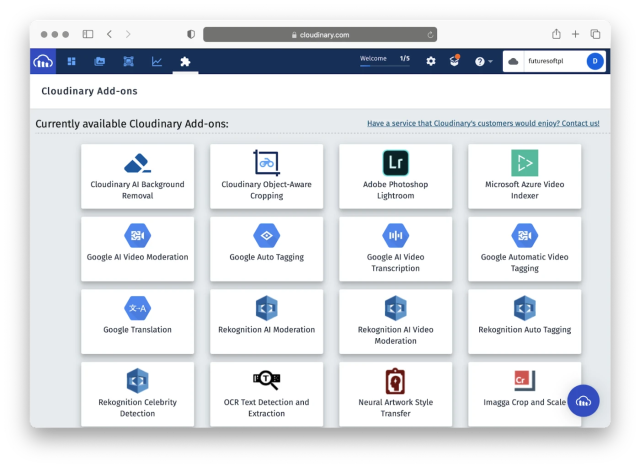Open the Transformations icon in navbar
Viewport: 640px width, 467px height.
click(x=128, y=61)
